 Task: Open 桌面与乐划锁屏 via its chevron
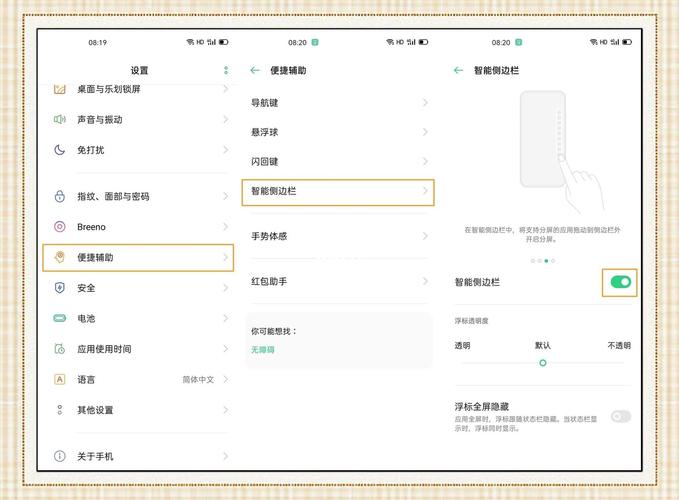coord(225,89)
